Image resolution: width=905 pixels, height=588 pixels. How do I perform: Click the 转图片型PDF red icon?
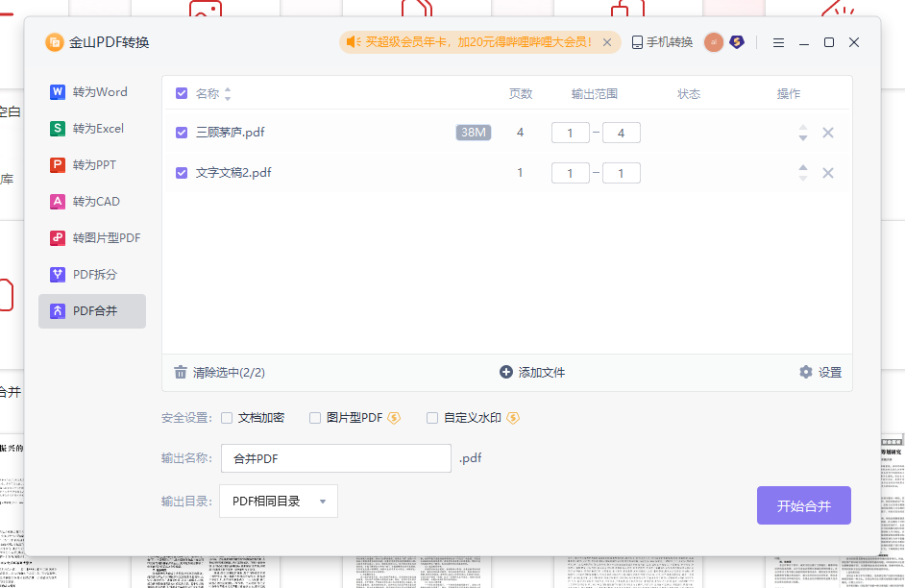[x=57, y=237]
